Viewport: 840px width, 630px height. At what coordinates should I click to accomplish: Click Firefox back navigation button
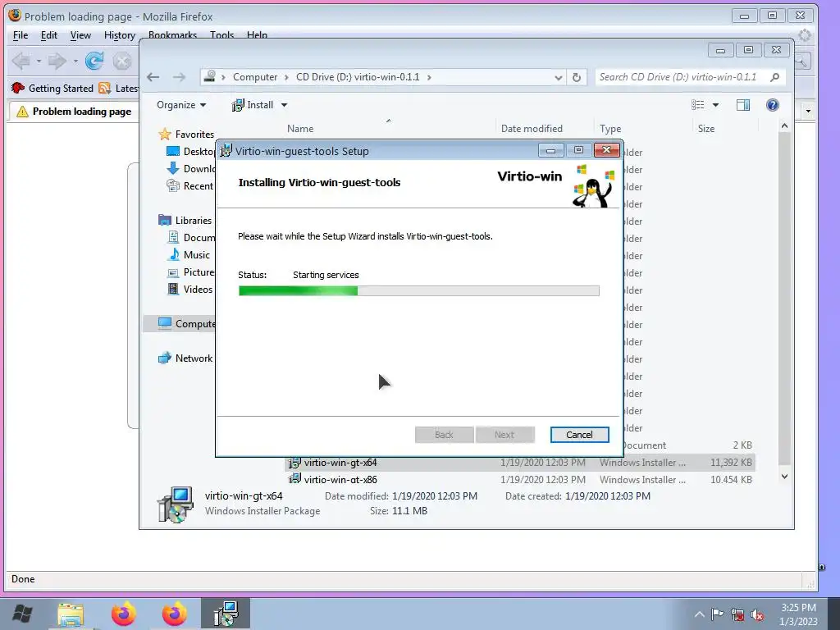[21, 61]
